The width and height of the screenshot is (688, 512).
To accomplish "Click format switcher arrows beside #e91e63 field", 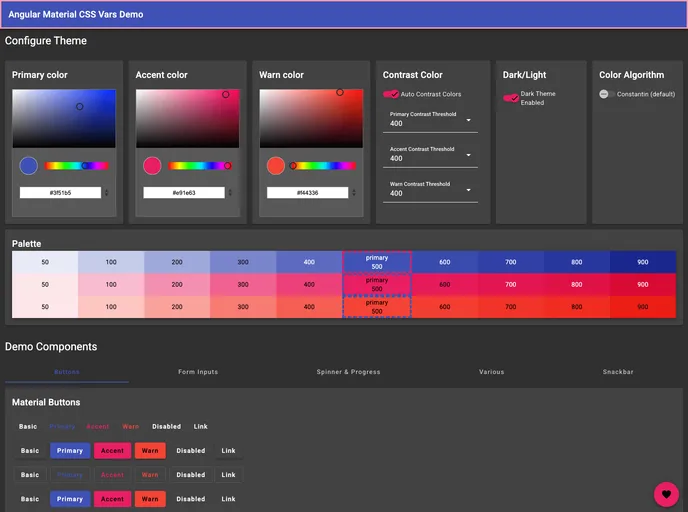I will point(231,192).
